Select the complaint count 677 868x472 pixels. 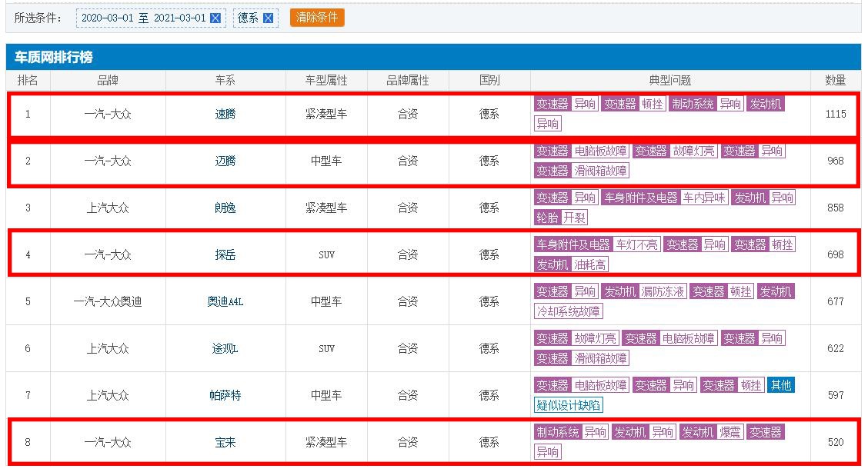tap(836, 302)
